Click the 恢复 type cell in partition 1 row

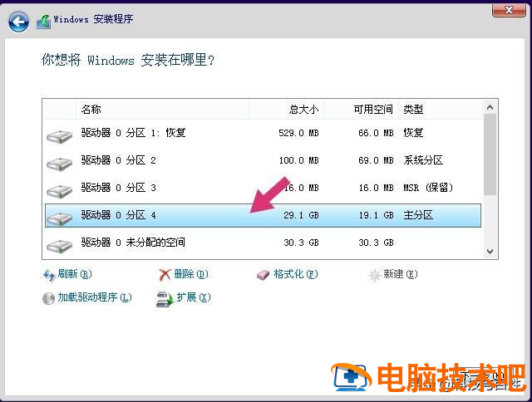click(x=413, y=133)
